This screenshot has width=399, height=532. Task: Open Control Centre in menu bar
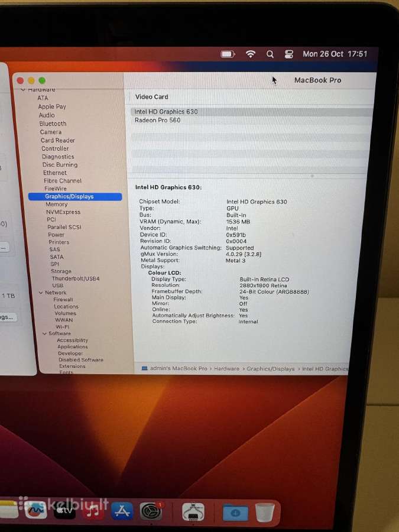(288, 54)
